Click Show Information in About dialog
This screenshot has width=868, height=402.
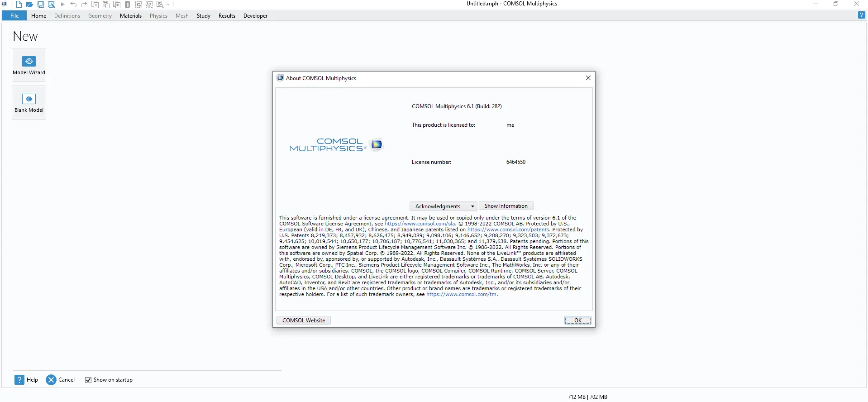click(506, 206)
